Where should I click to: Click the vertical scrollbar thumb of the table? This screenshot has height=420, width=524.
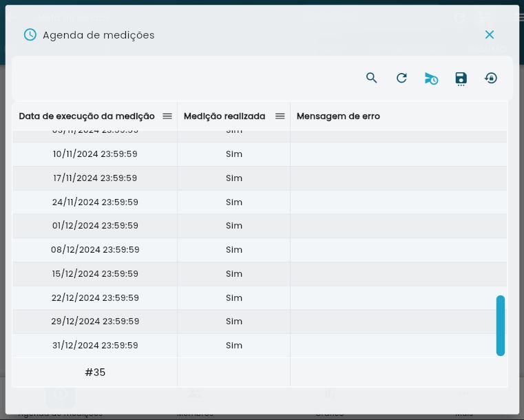(x=501, y=326)
